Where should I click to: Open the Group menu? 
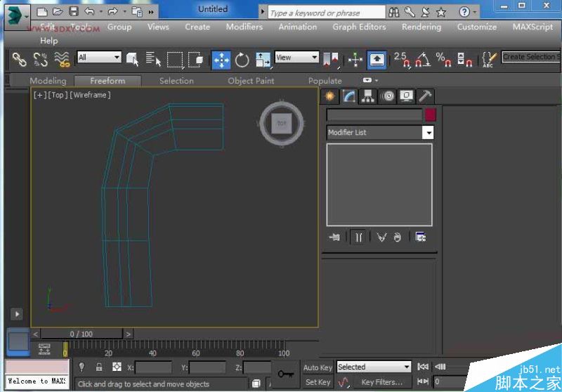point(119,27)
